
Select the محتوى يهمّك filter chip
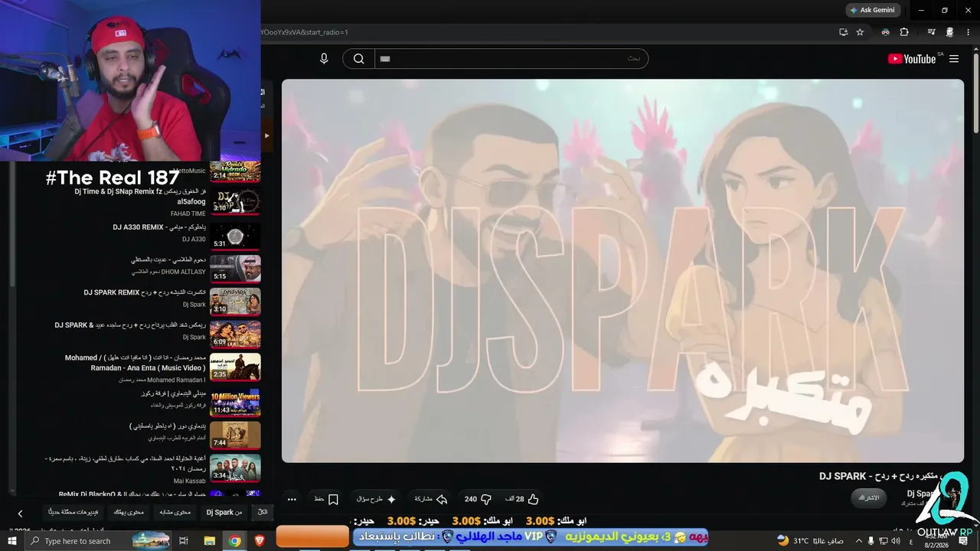[x=129, y=512]
